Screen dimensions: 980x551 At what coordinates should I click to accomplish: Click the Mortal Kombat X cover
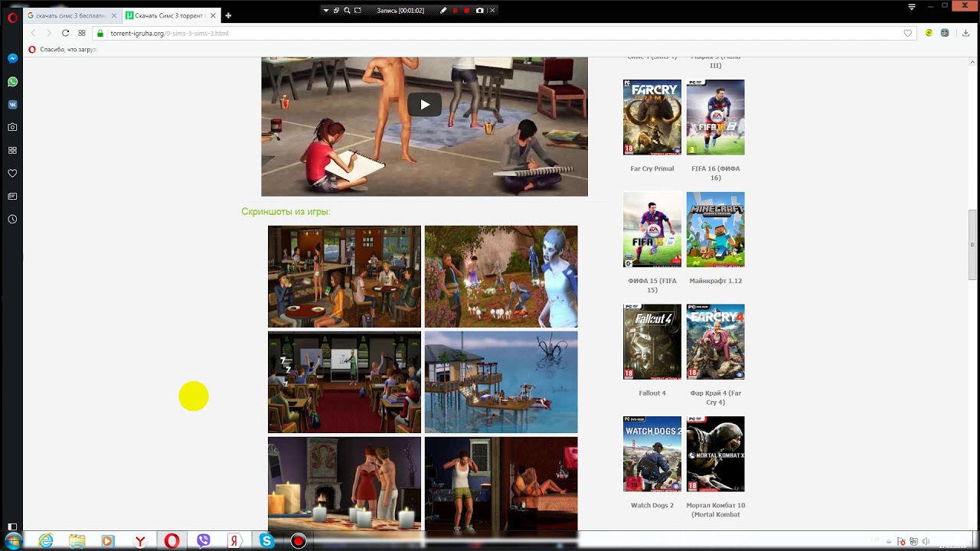(715, 454)
